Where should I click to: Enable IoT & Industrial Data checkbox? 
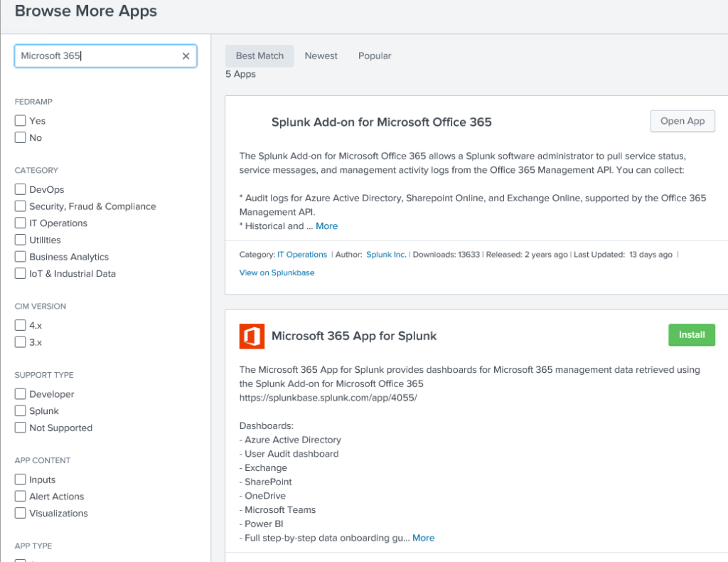(x=20, y=274)
